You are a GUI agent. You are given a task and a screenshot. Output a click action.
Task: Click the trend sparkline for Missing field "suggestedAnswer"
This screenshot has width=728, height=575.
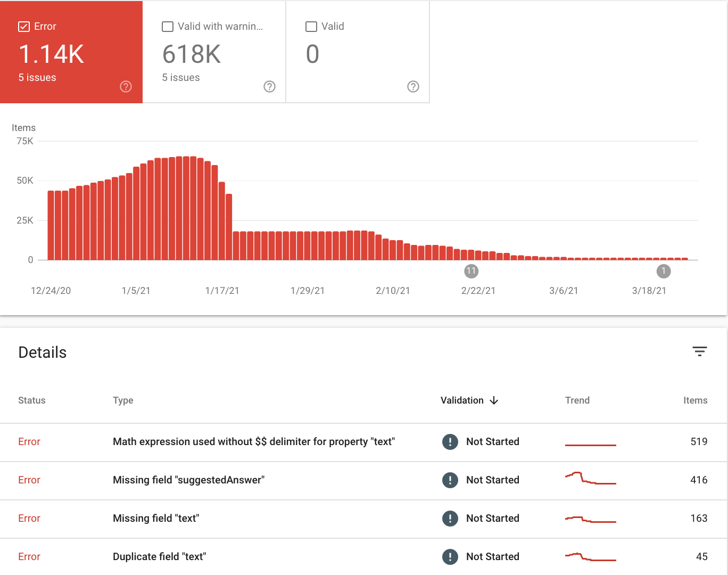(590, 480)
